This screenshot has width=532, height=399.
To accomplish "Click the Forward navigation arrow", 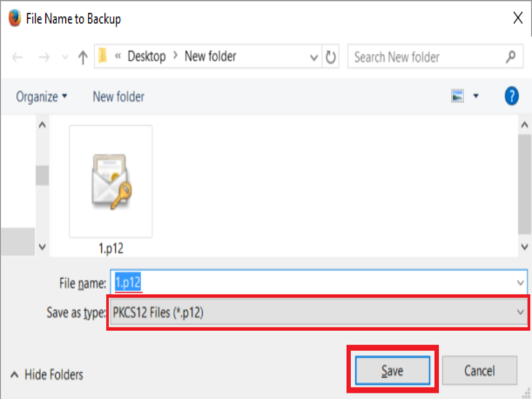I will 44,57.
